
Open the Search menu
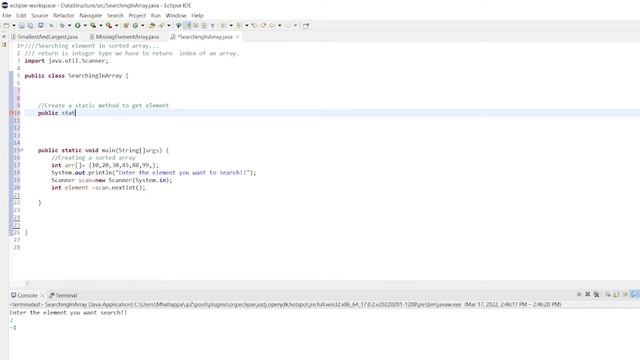[x=115, y=16]
